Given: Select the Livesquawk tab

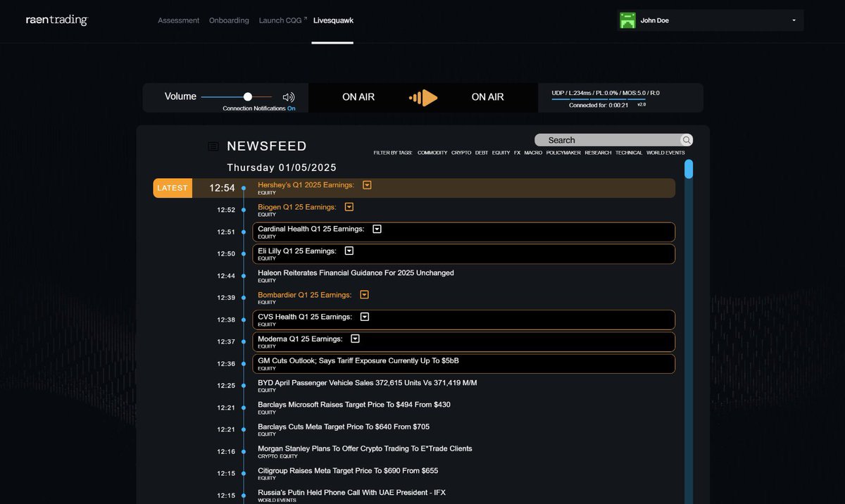Looking at the screenshot, I should pos(333,20).
